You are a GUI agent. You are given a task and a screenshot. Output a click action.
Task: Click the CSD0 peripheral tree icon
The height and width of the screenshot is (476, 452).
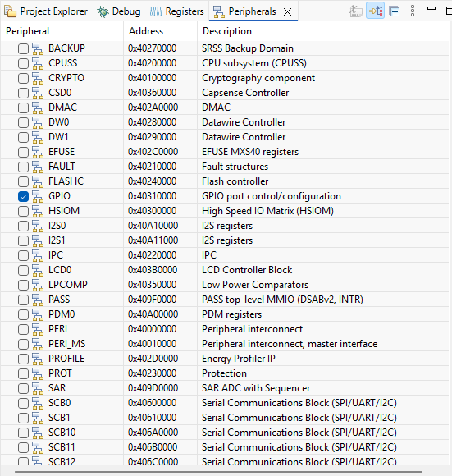38,93
